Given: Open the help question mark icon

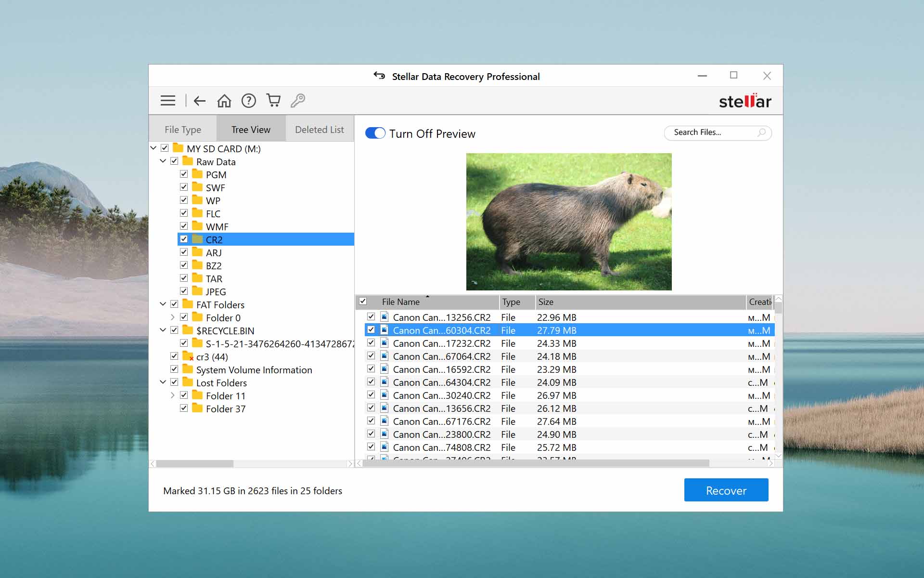Looking at the screenshot, I should point(249,101).
